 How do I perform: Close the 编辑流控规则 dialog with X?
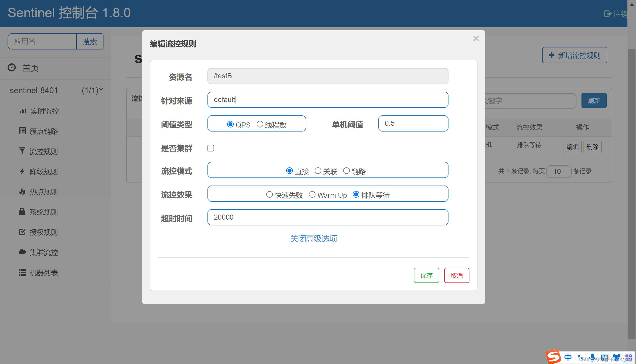click(x=476, y=38)
